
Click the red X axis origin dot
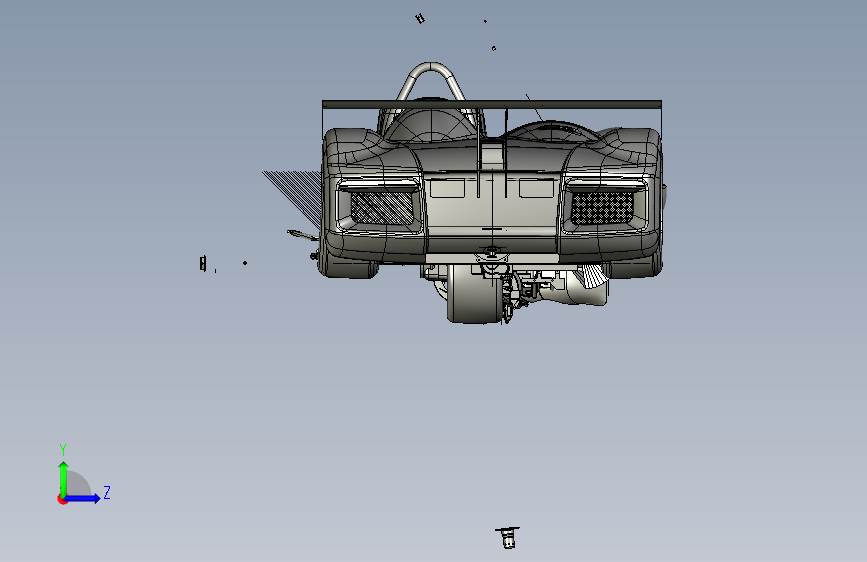[62, 499]
